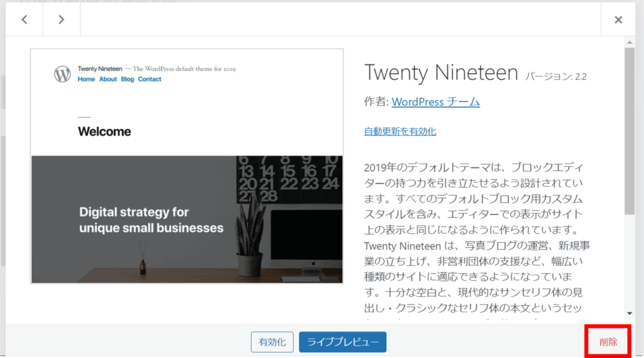
Task: Go to previous theme with left arrow
Action: 25,20
